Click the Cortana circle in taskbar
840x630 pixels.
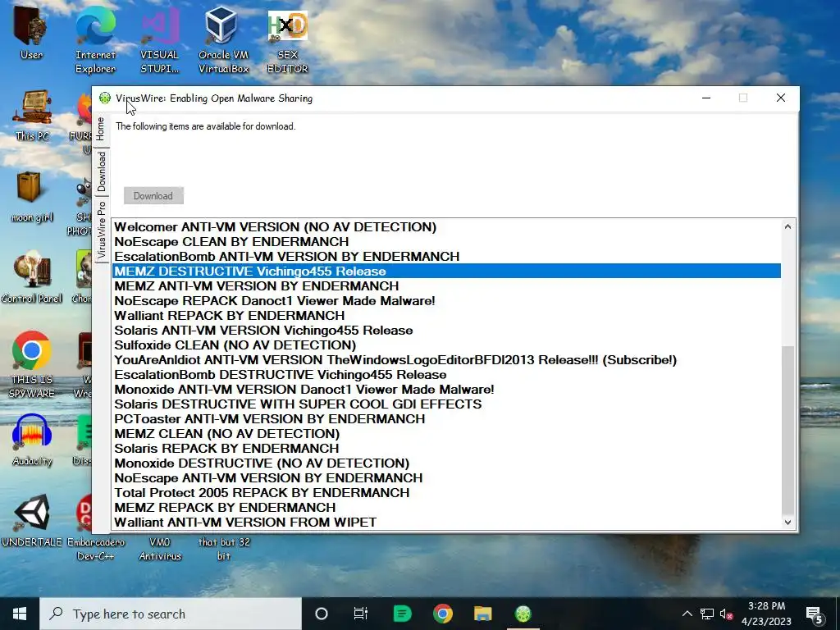322,614
